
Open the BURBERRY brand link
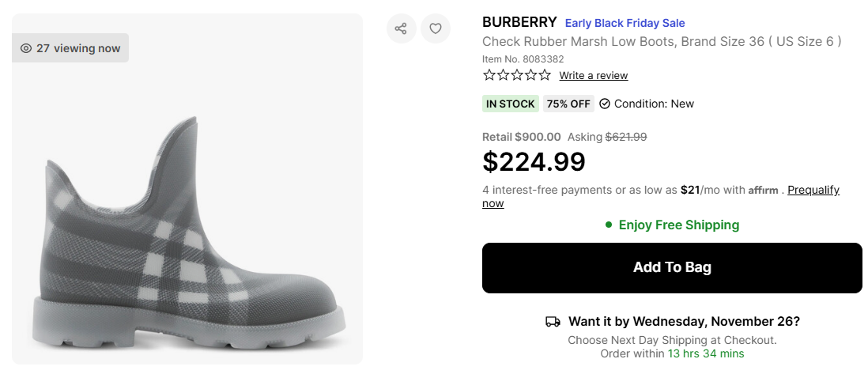[519, 23]
